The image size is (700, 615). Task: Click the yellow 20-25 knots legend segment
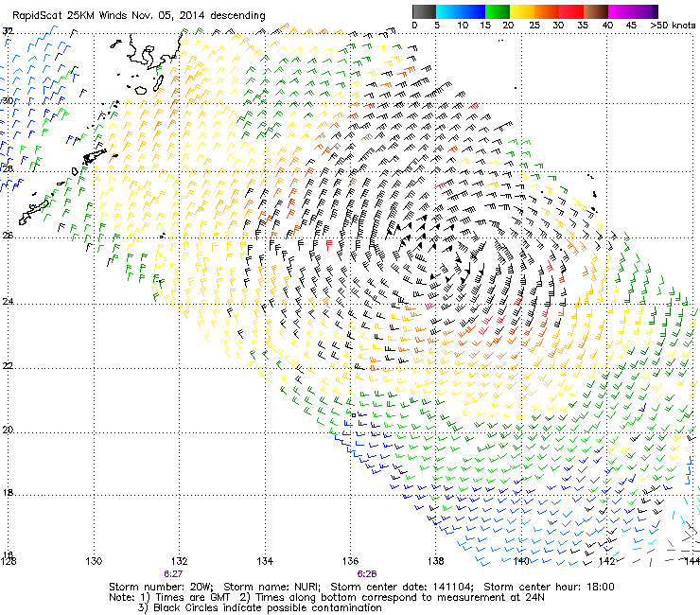522,11
